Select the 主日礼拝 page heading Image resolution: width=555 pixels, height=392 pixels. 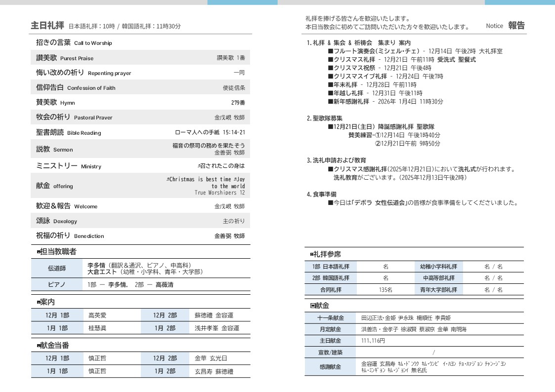pos(47,25)
